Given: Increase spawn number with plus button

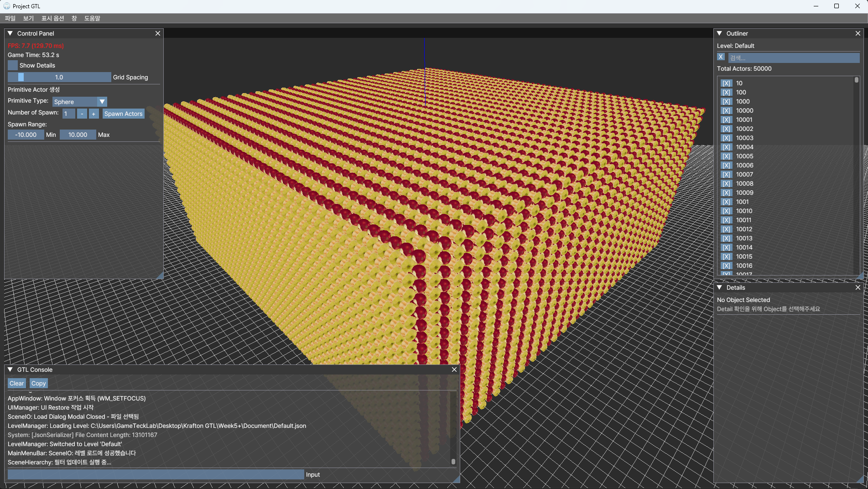Looking at the screenshot, I should click(94, 114).
